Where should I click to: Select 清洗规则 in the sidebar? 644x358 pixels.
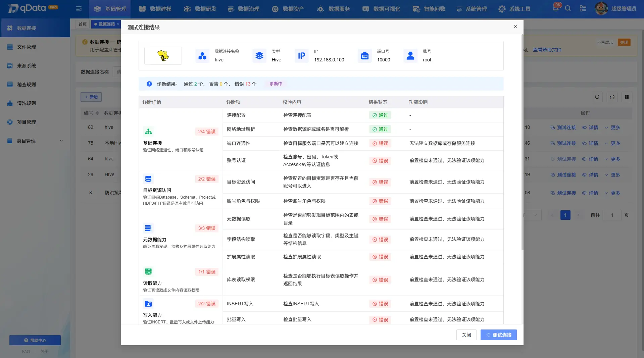click(x=35, y=103)
